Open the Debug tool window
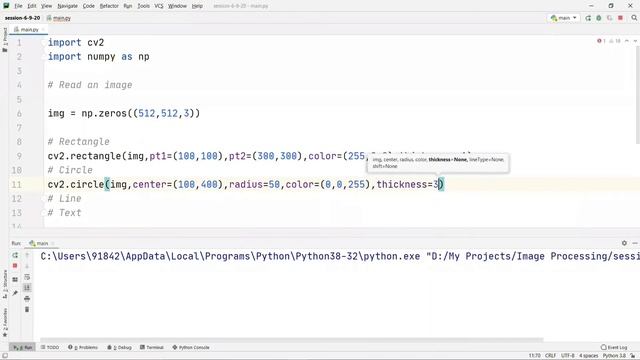The width and height of the screenshot is (640, 360). (119, 347)
